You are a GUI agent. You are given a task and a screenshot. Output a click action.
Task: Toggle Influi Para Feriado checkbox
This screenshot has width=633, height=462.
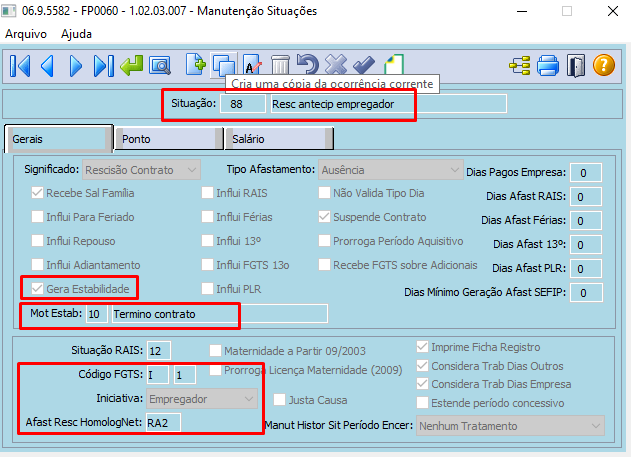tap(37, 217)
